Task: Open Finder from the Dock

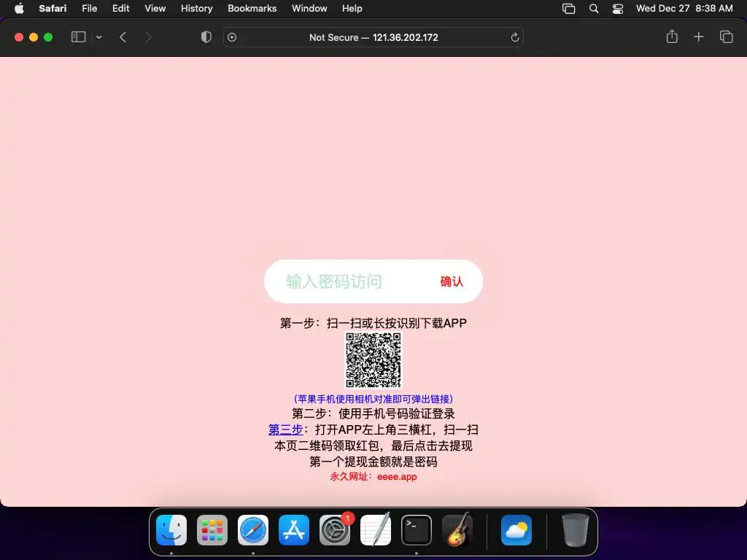Action: pyautogui.click(x=171, y=530)
